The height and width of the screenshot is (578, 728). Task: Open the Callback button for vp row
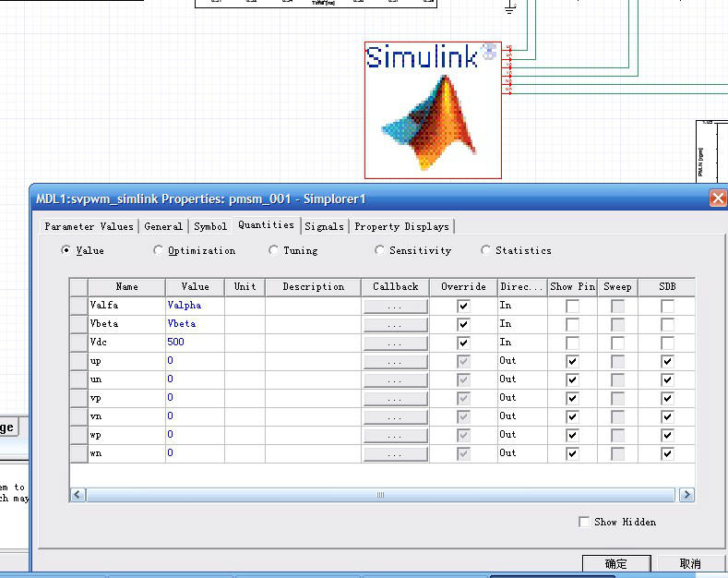(395, 399)
